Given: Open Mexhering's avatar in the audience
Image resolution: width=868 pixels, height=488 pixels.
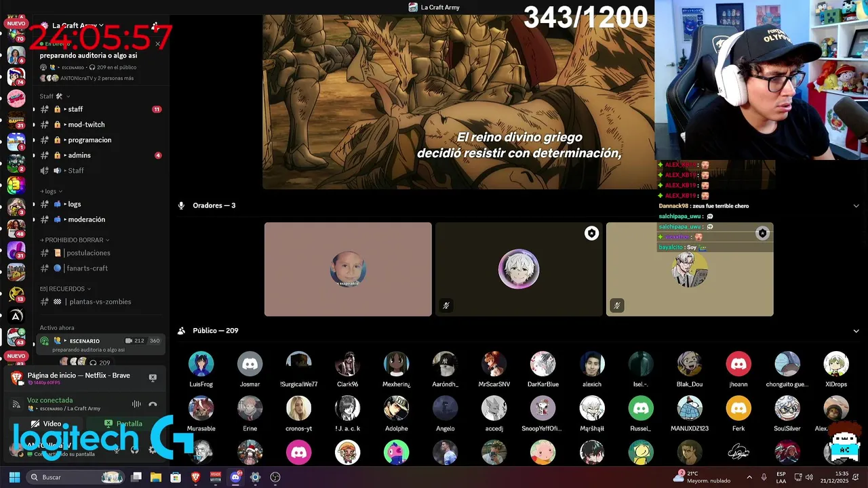Looking at the screenshot, I should point(396,364).
